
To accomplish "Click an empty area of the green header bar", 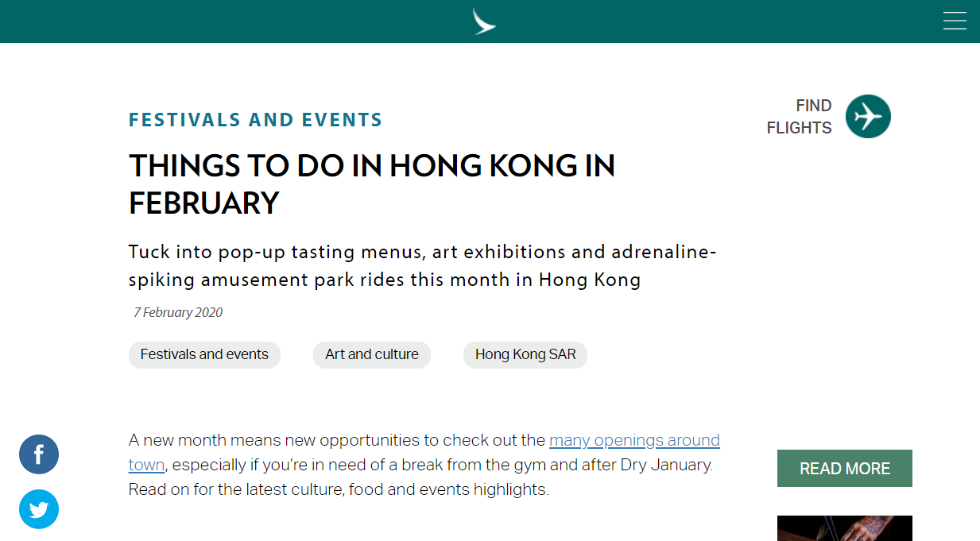I will tap(238, 21).
